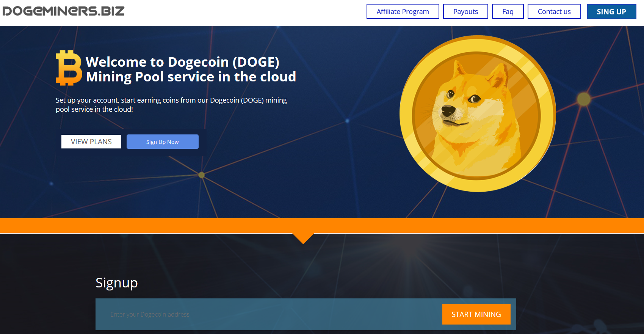Click the orange downward arrow pointer
The width and height of the screenshot is (644, 334).
pyautogui.click(x=303, y=239)
